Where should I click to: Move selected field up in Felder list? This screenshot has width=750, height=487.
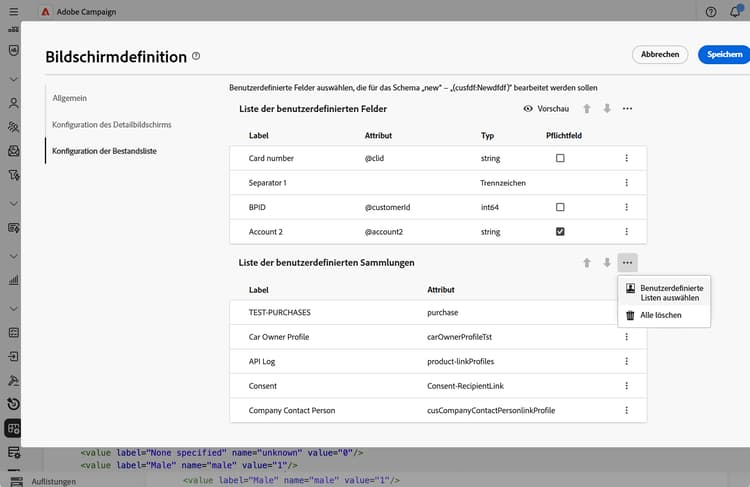pyautogui.click(x=587, y=109)
